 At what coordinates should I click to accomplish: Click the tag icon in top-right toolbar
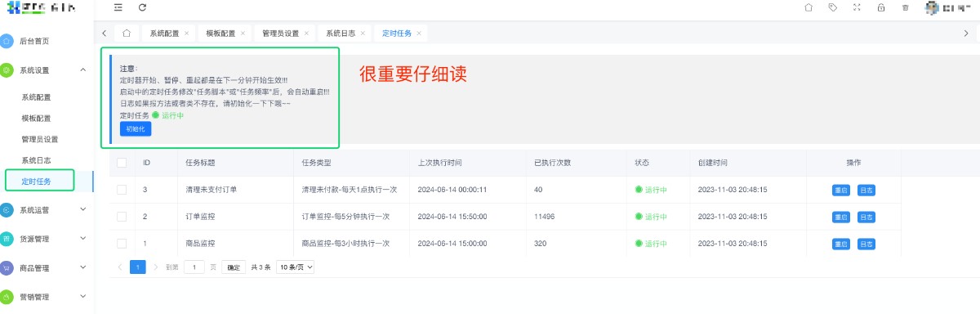click(x=832, y=7)
